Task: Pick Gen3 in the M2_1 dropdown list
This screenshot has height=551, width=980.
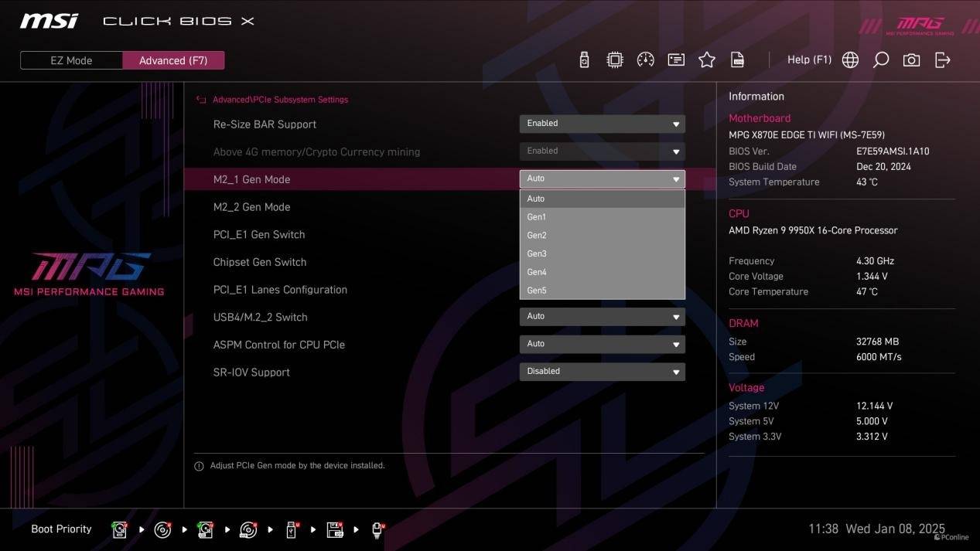Action: 537,253
